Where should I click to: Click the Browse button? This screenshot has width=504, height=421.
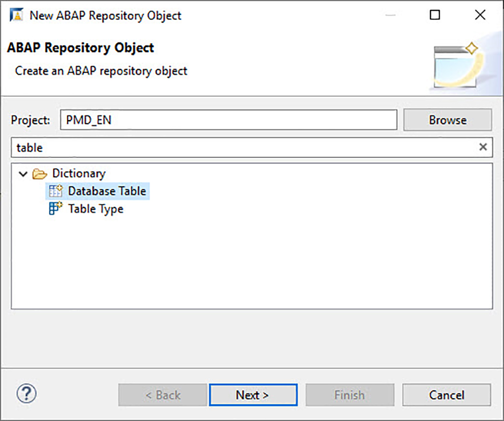[447, 120]
